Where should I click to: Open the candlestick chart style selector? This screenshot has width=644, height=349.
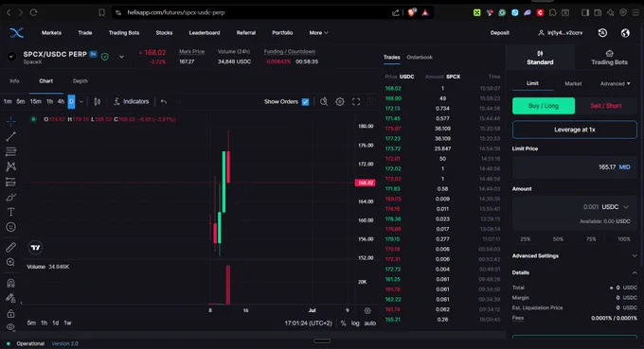[98, 102]
